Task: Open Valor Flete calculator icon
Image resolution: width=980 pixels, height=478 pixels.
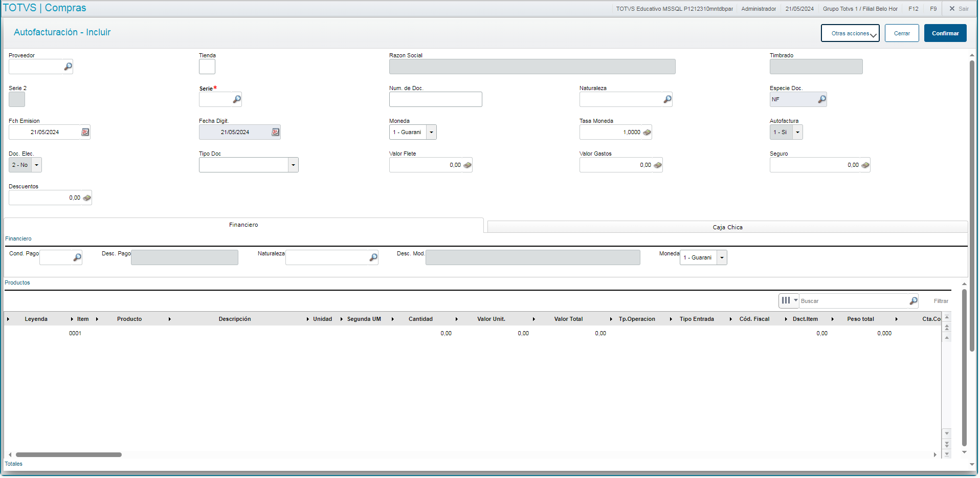Action: tap(467, 165)
